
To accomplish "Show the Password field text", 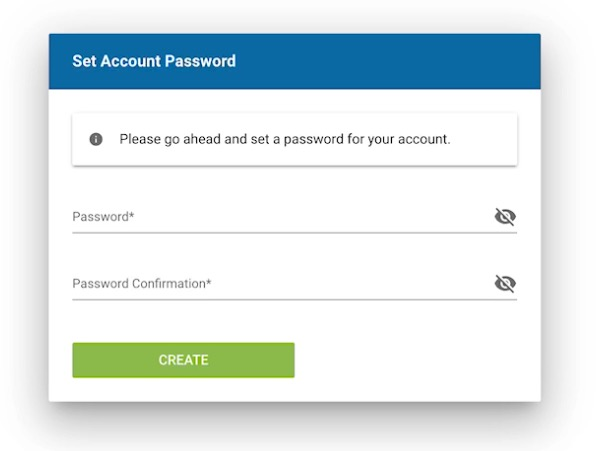I will (x=505, y=217).
